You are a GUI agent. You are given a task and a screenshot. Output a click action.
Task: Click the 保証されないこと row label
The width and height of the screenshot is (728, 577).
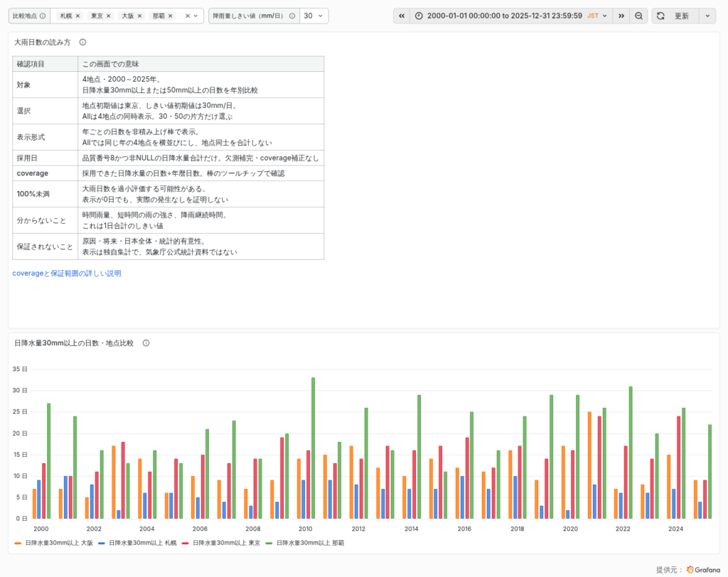pyautogui.click(x=45, y=247)
